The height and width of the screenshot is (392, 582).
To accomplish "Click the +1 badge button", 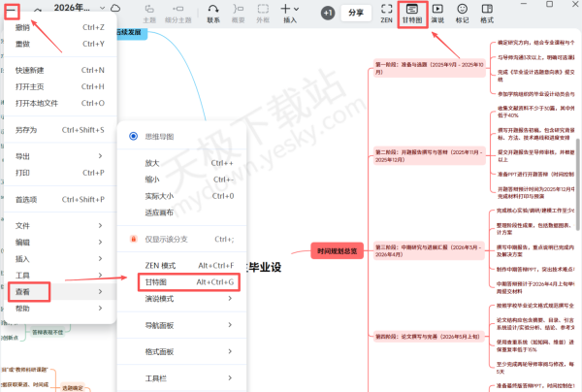I will [327, 14].
